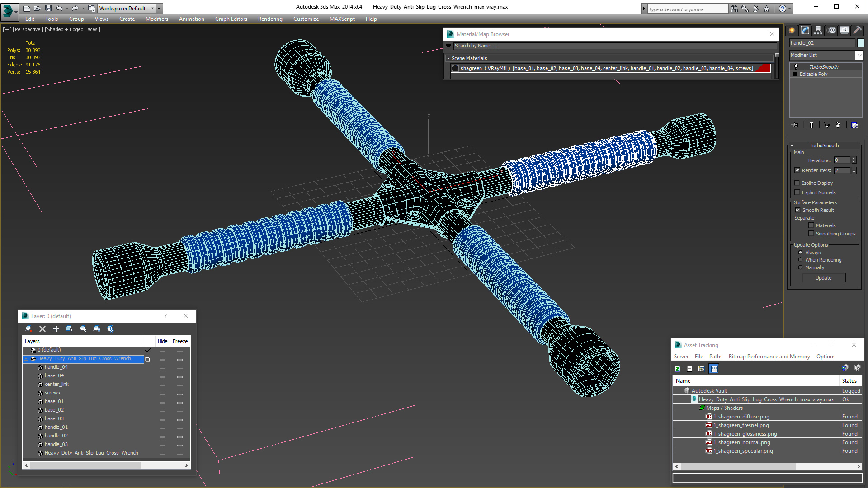
Task: Refresh the Asset Tracking list
Action: tap(677, 369)
